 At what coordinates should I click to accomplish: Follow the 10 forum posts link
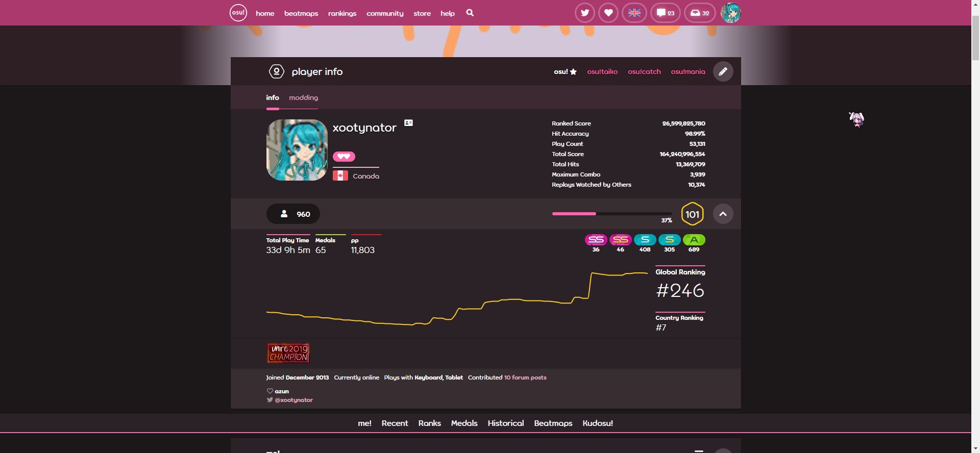[x=525, y=377]
